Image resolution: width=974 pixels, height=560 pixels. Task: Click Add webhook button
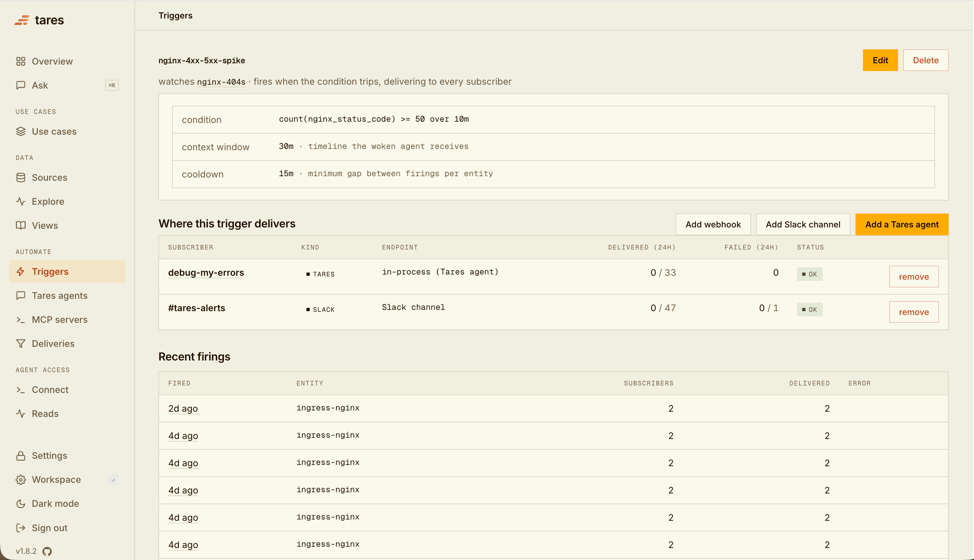[713, 224]
